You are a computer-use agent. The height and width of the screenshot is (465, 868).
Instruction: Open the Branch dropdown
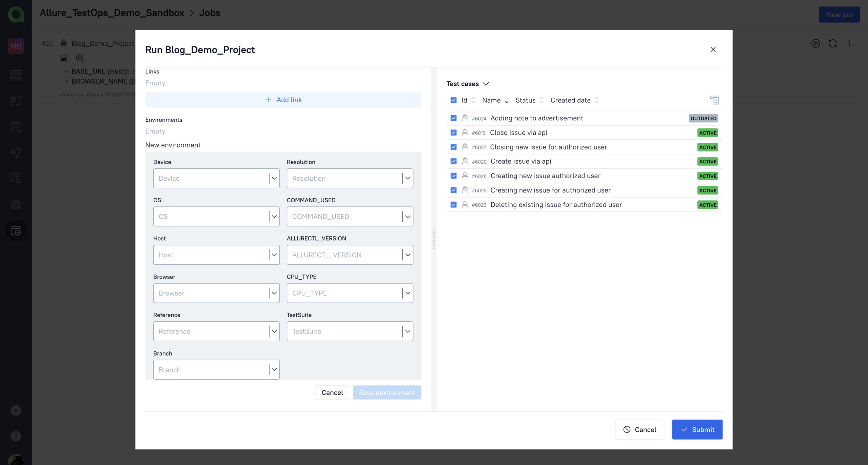[x=216, y=370]
